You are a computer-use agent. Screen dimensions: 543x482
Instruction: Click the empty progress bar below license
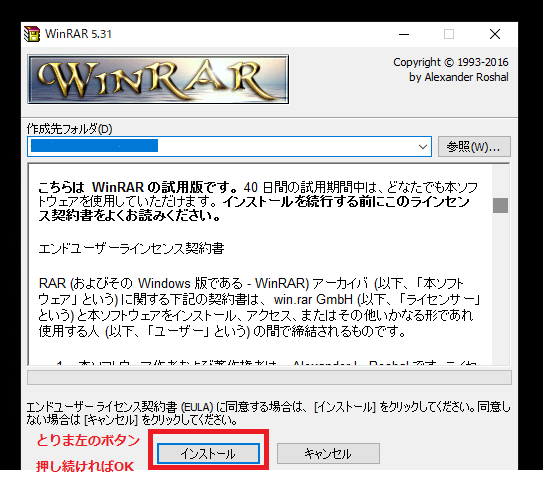[269, 377]
